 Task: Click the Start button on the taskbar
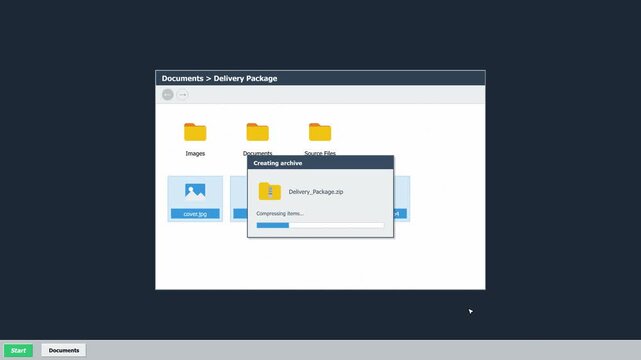pyautogui.click(x=18, y=350)
